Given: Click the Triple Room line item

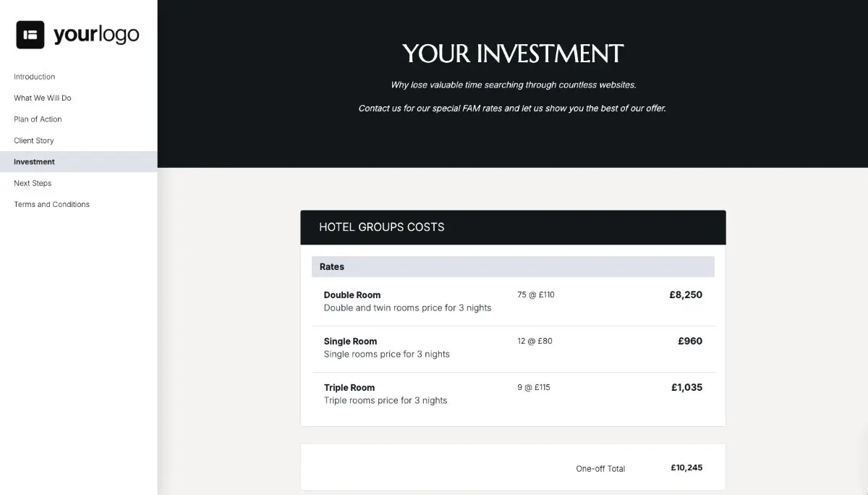Looking at the screenshot, I should [x=349, y=387].
